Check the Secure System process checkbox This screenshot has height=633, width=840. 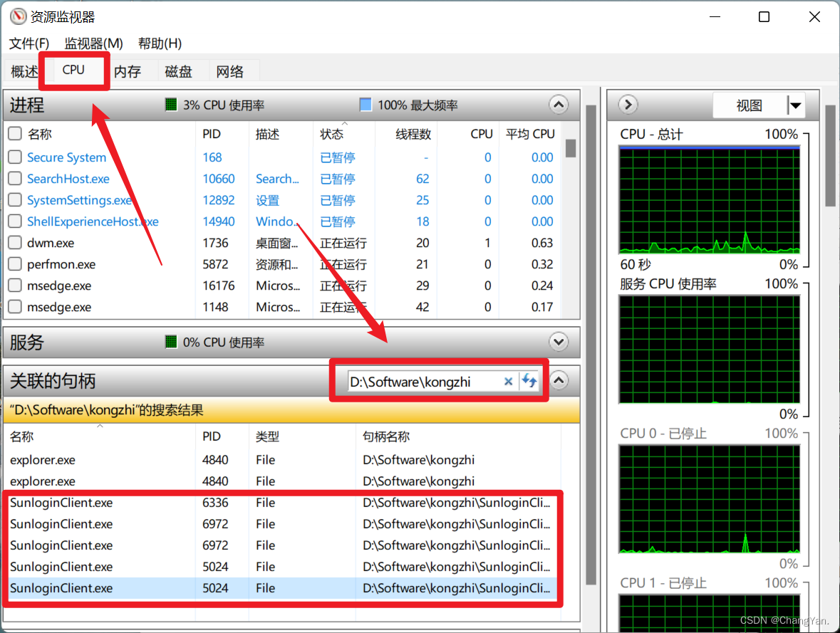(15, 157)
